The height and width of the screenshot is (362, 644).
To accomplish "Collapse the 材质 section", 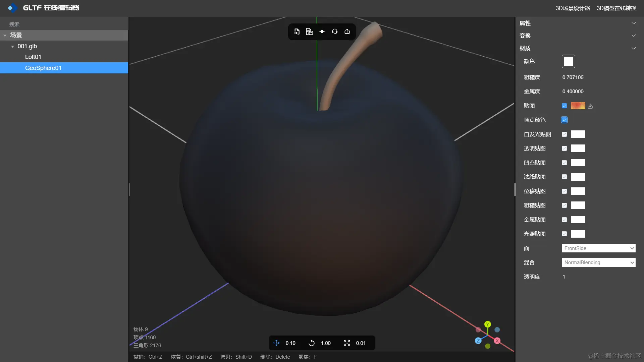I will click(x=633, y=48).
